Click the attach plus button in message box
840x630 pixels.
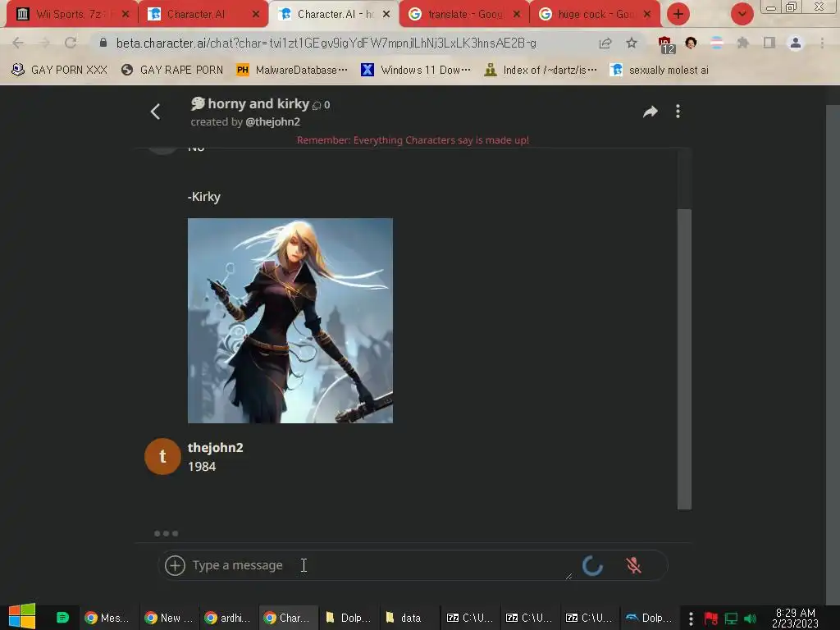click(x=175, y=565)
